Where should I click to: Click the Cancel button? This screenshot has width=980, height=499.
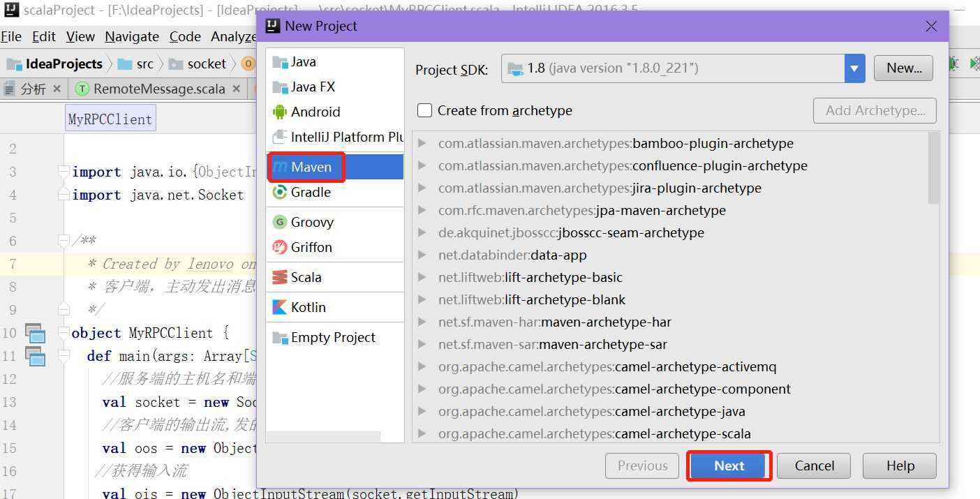click(x=814, y=466)
